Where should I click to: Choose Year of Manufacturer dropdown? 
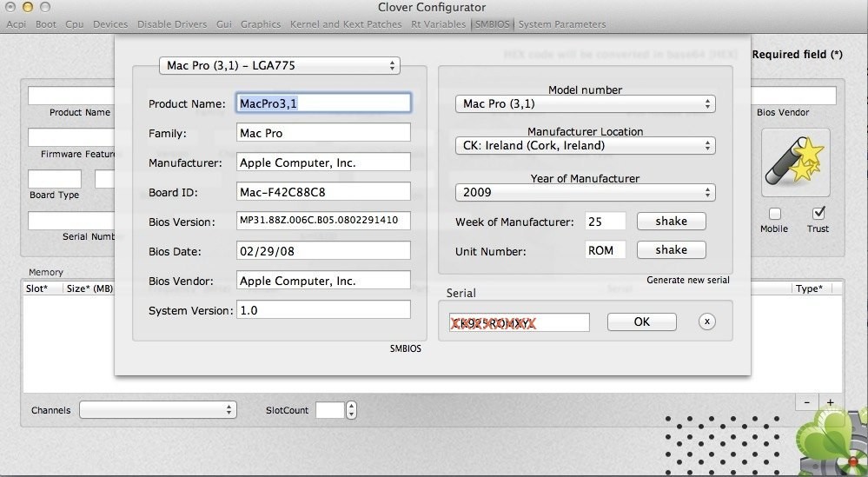coord(585,193)
